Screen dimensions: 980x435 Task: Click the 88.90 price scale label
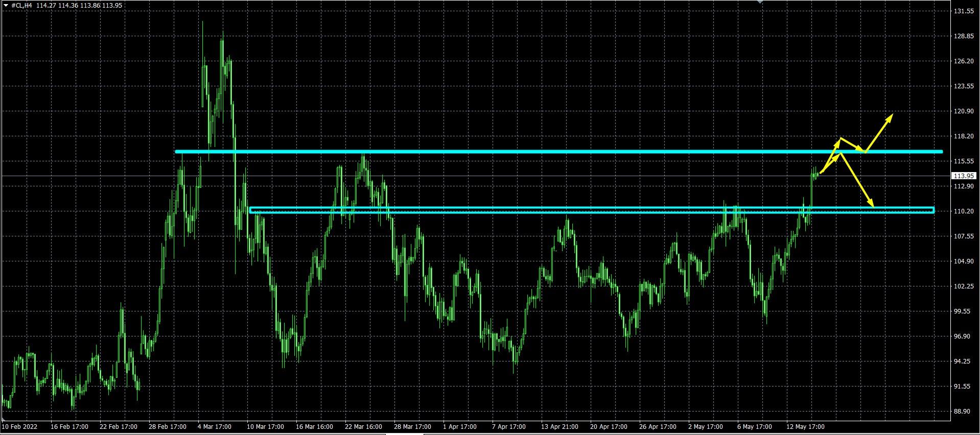(x=963, y=412)
